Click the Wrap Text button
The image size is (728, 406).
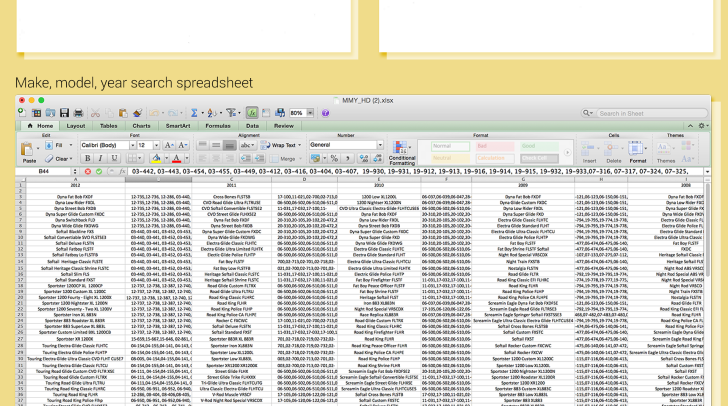(x=278, y=145)
